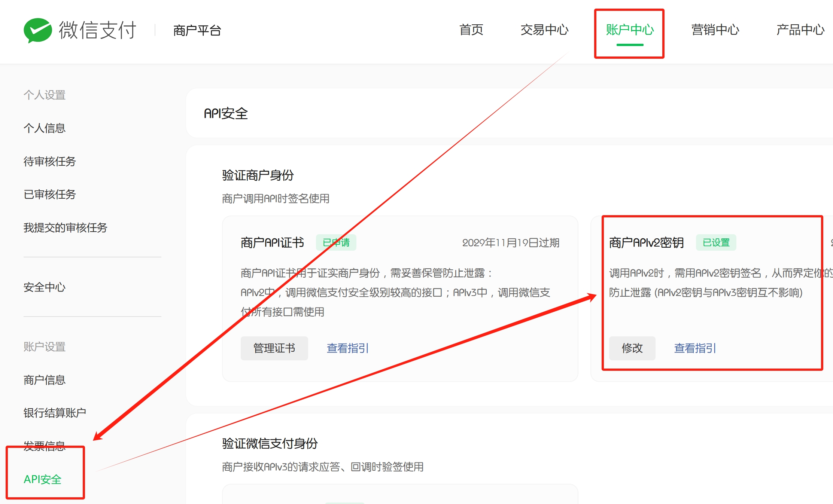Click the API安全 page title
Image resolution: width=833 pixels, height=504 pixels.
click(x=226, y=113)
